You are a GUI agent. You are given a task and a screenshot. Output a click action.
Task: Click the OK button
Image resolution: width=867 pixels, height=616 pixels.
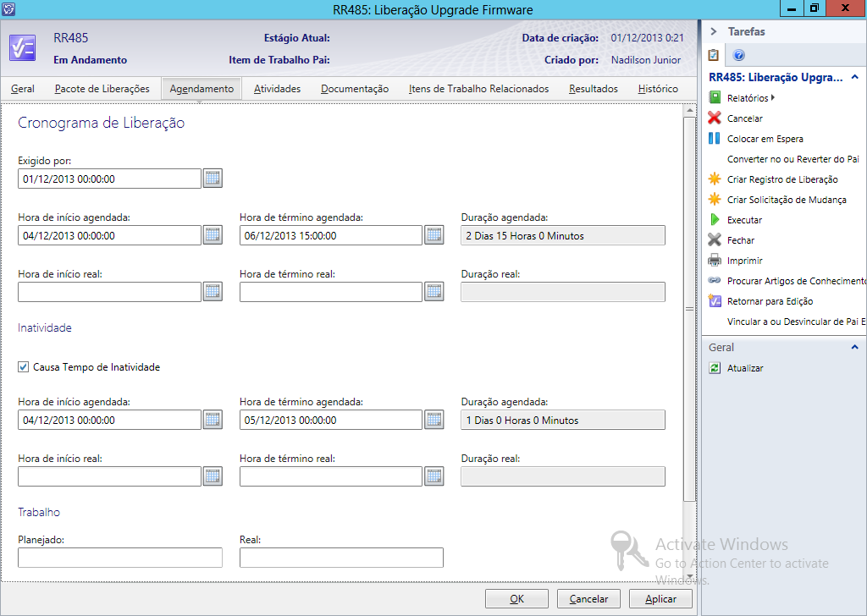[x=516, y=599]
